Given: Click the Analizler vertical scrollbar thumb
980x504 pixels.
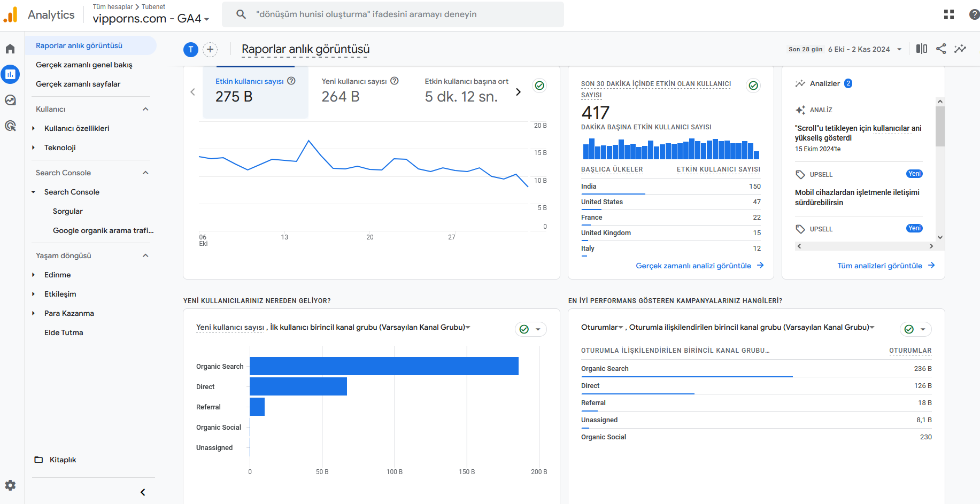Looking at the screenshot, I should click(940, 126).
